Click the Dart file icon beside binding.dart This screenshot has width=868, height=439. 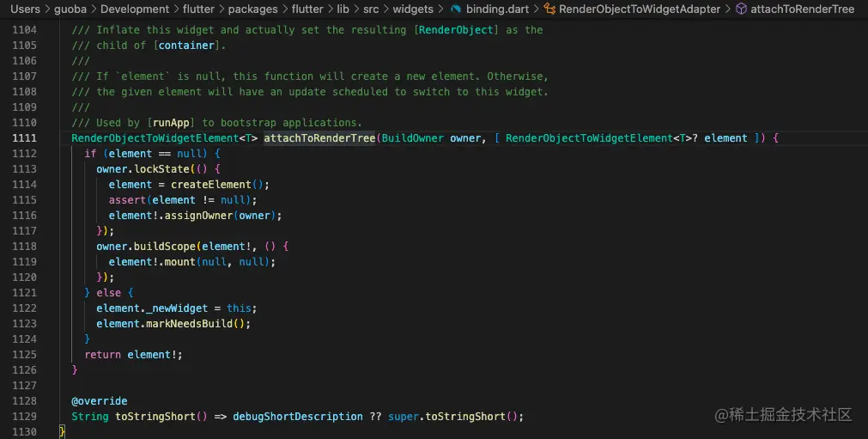pos(456,9)
